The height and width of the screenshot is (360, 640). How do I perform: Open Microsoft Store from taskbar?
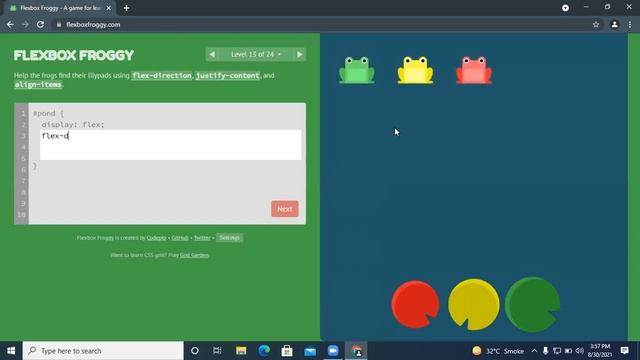(287, 351)
